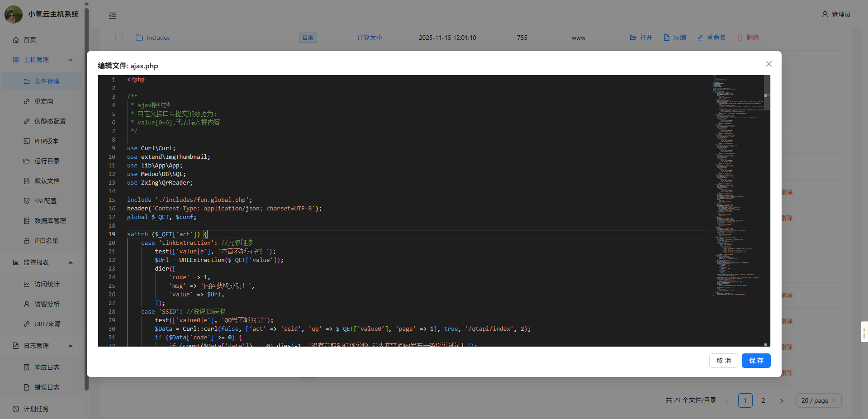Image resolution: width=868 pixels, height=419 pixels.
Task: Click the code minimap preview
Action: pyautogui.click(x=737, y=181)
